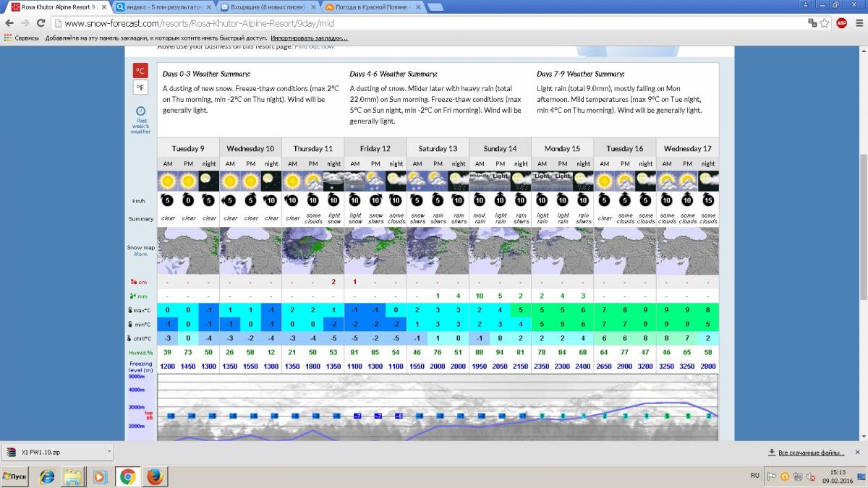This screenshot has height=488, width=868.
Task: Open the Пуск start menu
Action: [x=14, y=477]
